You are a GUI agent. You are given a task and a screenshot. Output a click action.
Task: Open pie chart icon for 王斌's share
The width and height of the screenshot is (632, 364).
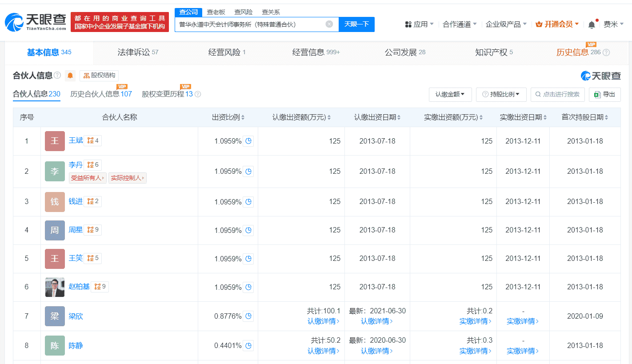pyautogui.click(x=249, y=141)
